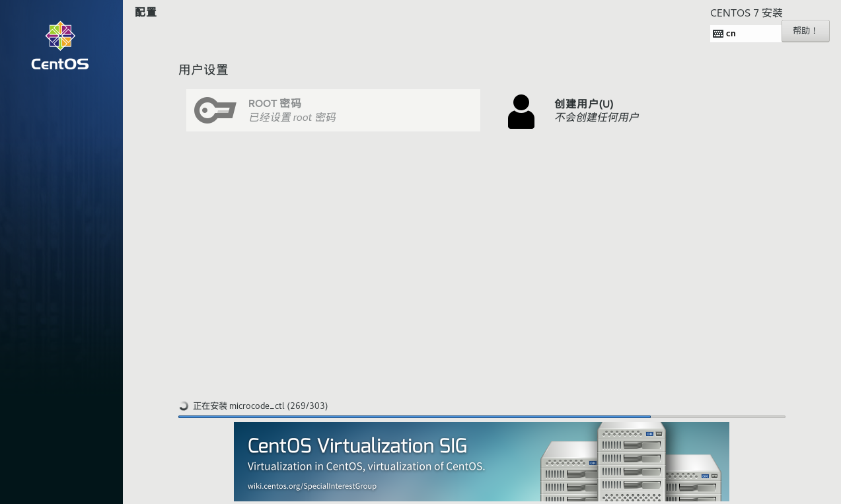Image resolution: width=841 pixels, height=504 pixels.
Task: Click the keyboard layout icon beside cn
Action: click(x=718, y=34)
